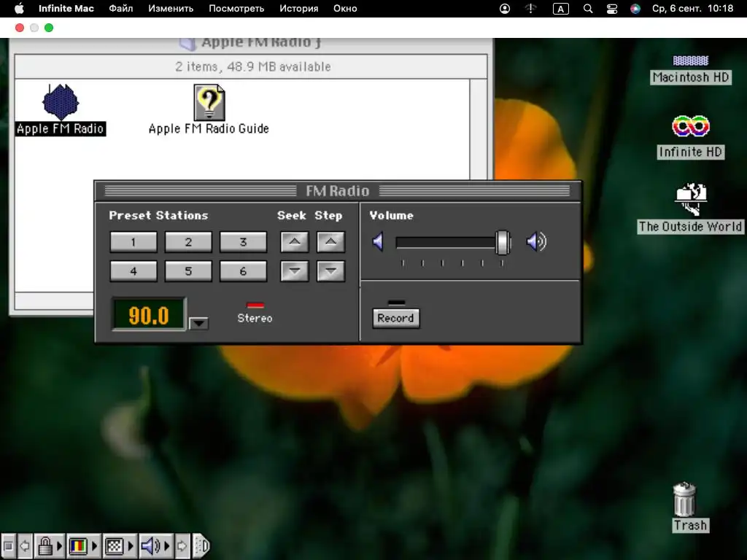Click the volume slider thumb
The width and height of the screenshot is (747, 560).
[503, 242]
